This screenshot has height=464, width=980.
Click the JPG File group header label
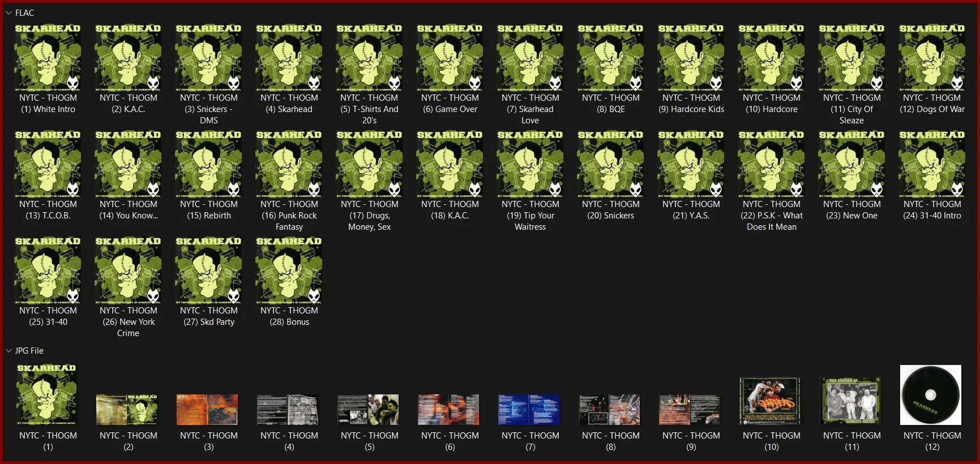pyautogui.click(x=29, y=351)
